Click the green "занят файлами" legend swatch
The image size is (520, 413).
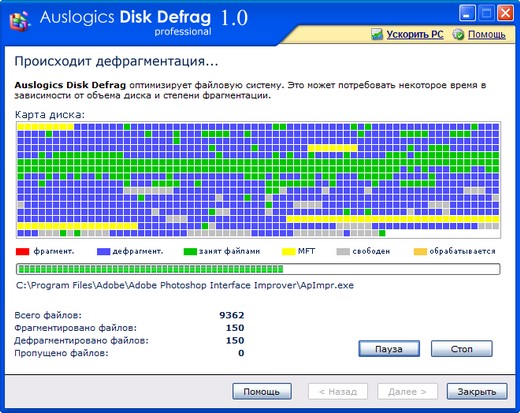(190, 251)
